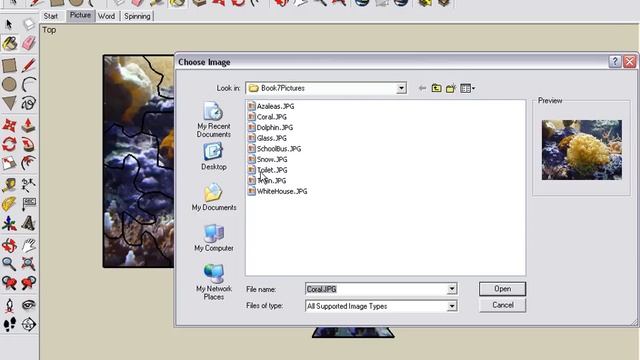Choose the 3D Text tool

29,223
